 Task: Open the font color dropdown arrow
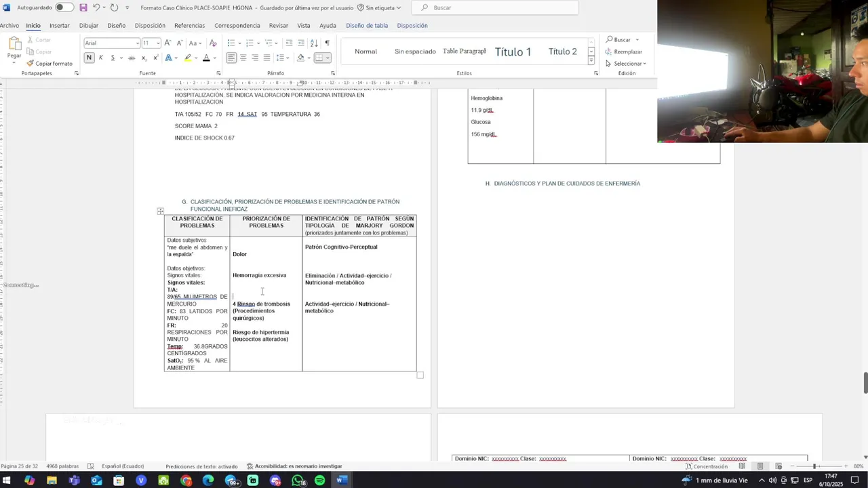tap(214, 58)
